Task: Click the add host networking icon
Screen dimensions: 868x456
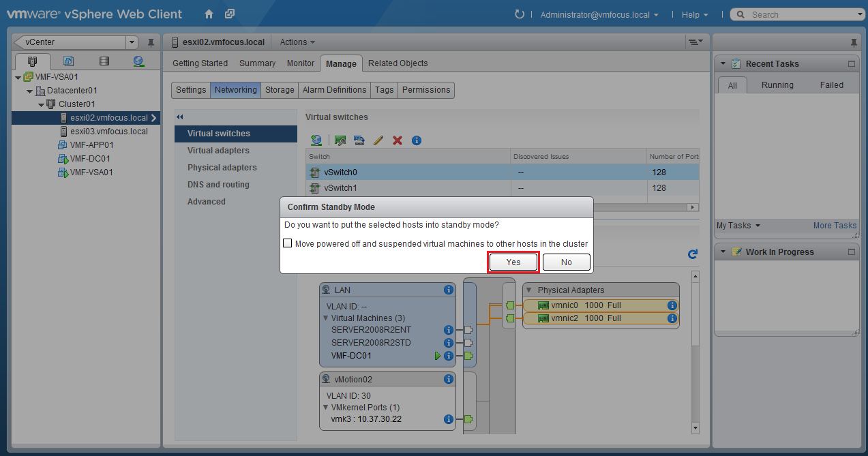Action: 316,140
